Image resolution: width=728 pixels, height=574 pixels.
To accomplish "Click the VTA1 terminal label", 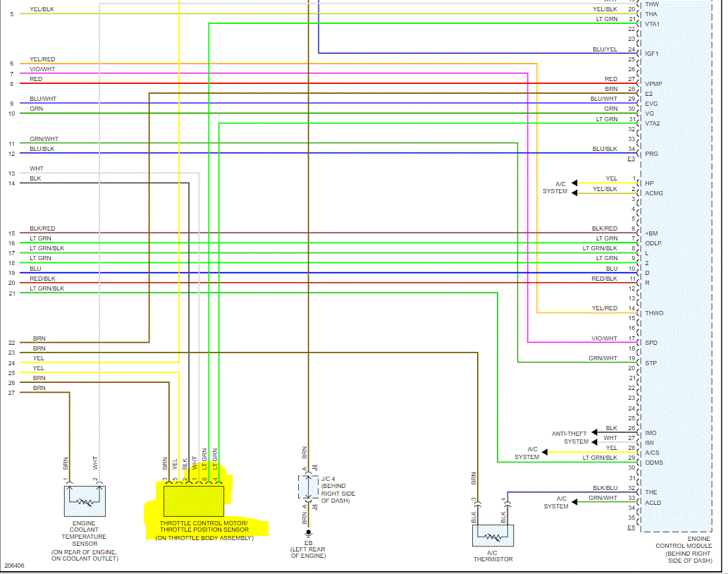I will pos(652,24).
